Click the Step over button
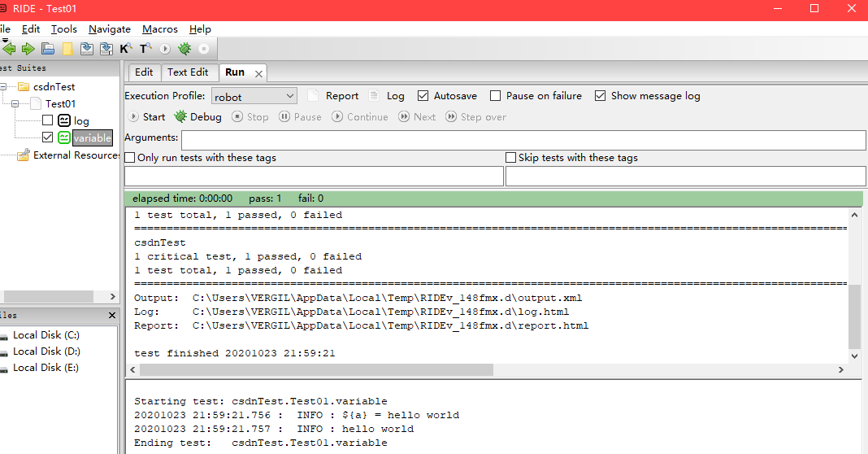The height and width of the screenshot is (454, 868). coord(476,117)
